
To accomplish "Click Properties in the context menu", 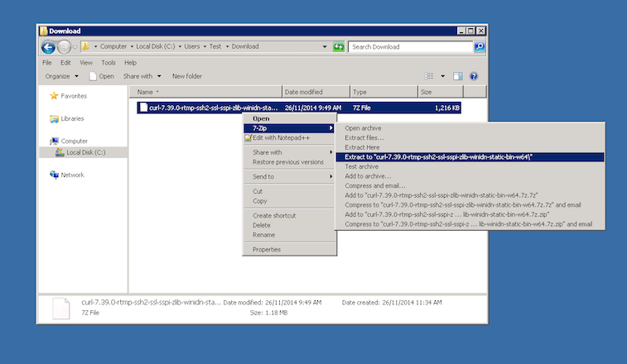I will (266, 249).
